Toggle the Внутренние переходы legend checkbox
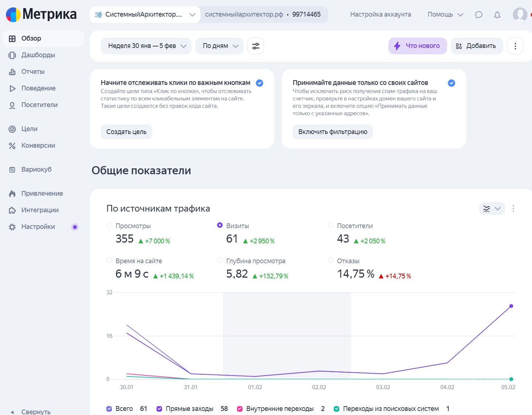Viewport: 532px width, 415px height. tap(240, 409)
